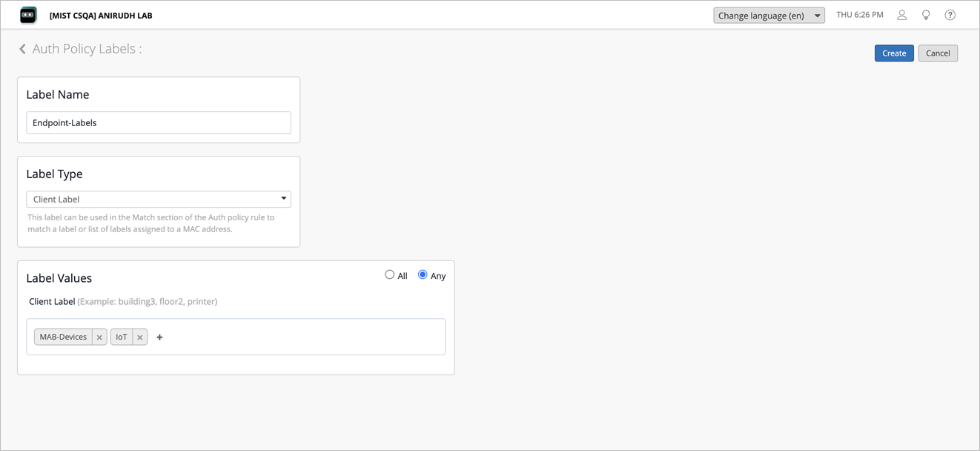Expand the Label Type Client Label dropdown
The width and height of the screenshot is (980, 451).
159,199
